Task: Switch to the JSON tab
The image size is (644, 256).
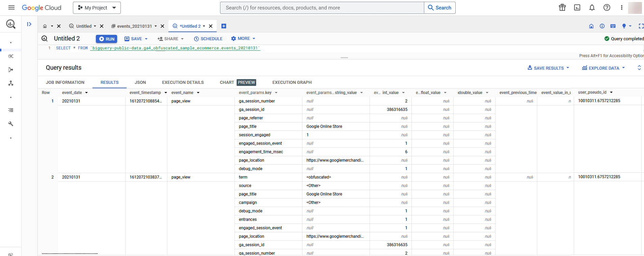Action: click(x=140, y=82)
